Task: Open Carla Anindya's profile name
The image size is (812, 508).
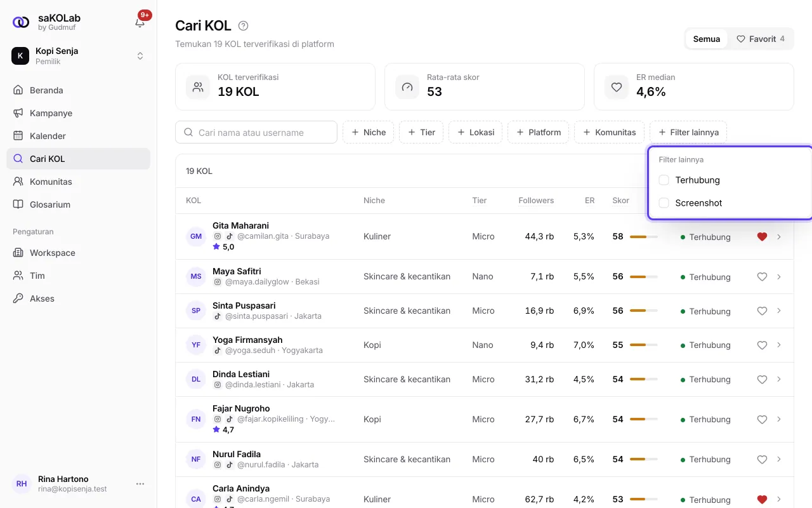Action: tap(241, 488)
